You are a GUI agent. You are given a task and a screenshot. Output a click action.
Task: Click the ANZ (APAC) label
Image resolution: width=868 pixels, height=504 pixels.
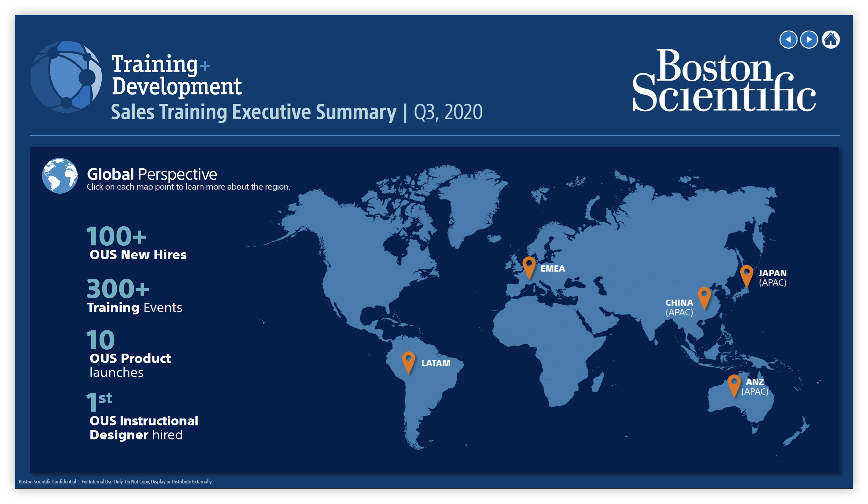tap(755, 387)
